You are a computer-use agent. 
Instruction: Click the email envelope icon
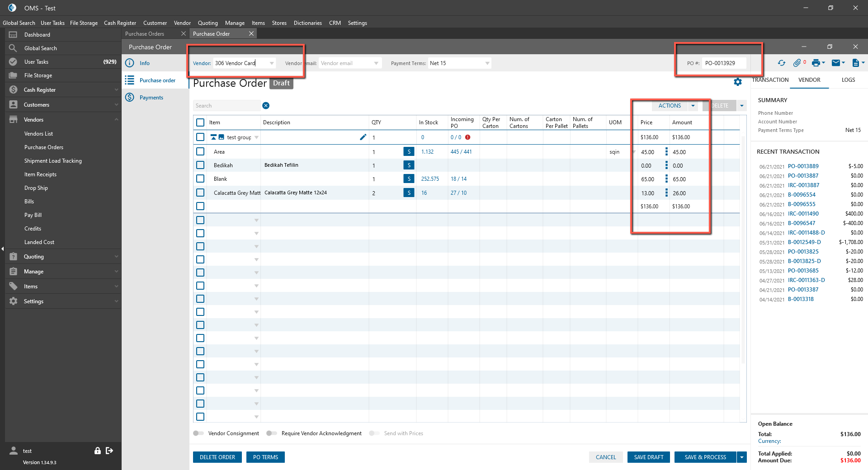coord(836,63)
